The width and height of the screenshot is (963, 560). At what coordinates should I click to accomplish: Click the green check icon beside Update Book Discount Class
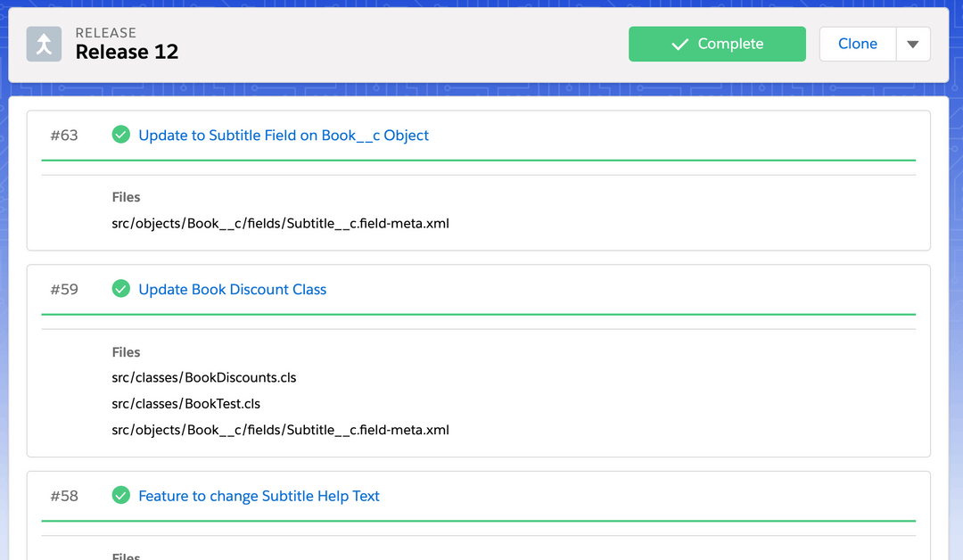(x=120, y=289)
